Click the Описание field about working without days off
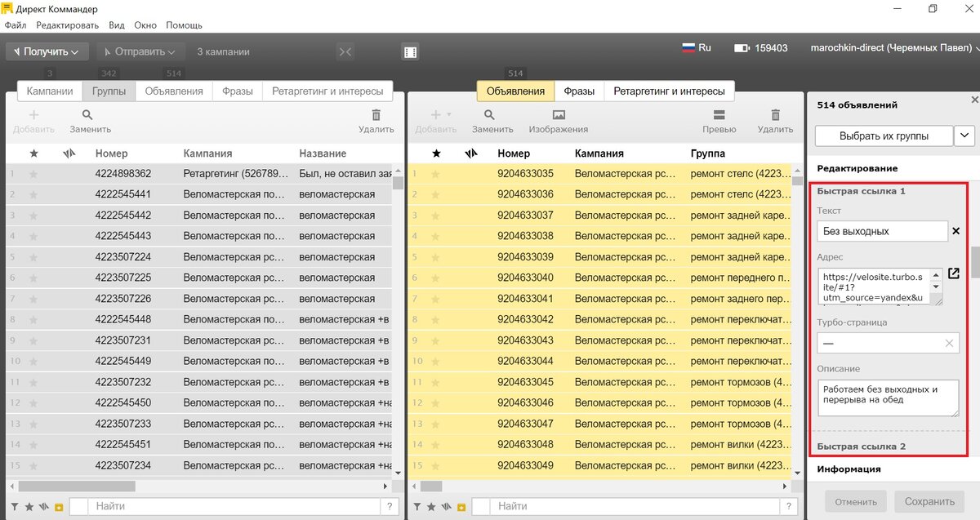This screenshot has width=980, height=520. (x=889, y=399)
